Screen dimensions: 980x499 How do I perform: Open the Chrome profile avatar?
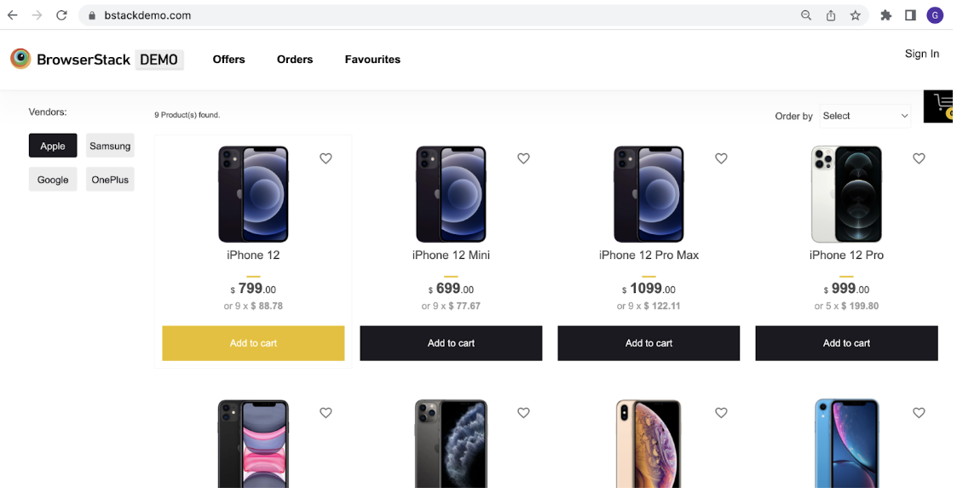(x=935, y=15)
